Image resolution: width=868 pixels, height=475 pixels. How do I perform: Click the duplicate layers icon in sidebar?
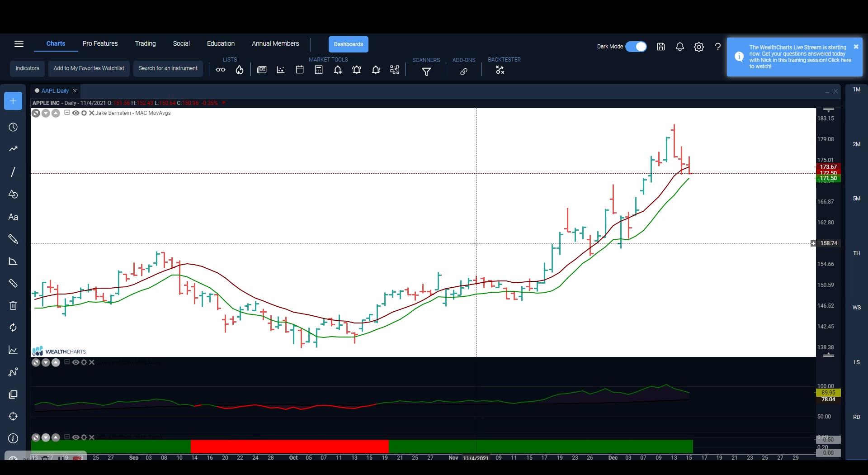(x=13, y=394)
